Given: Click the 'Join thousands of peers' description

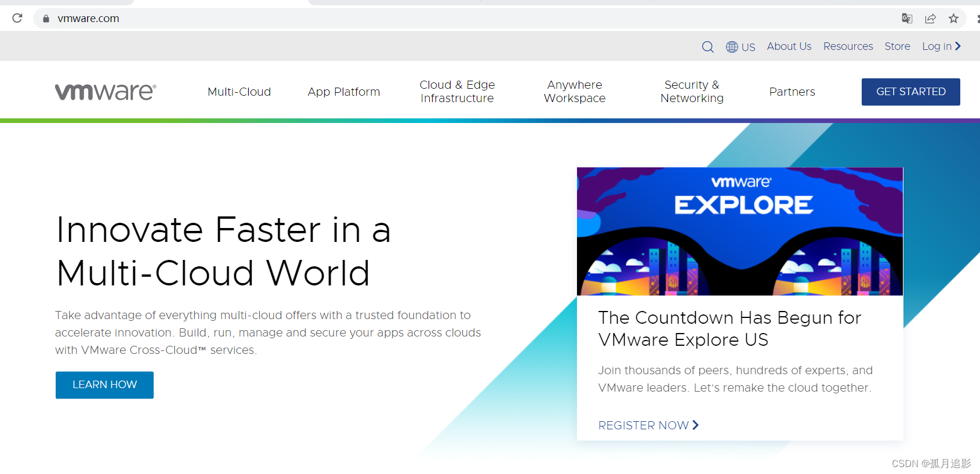Looking at the screenshot, I should tap(735, 379).
